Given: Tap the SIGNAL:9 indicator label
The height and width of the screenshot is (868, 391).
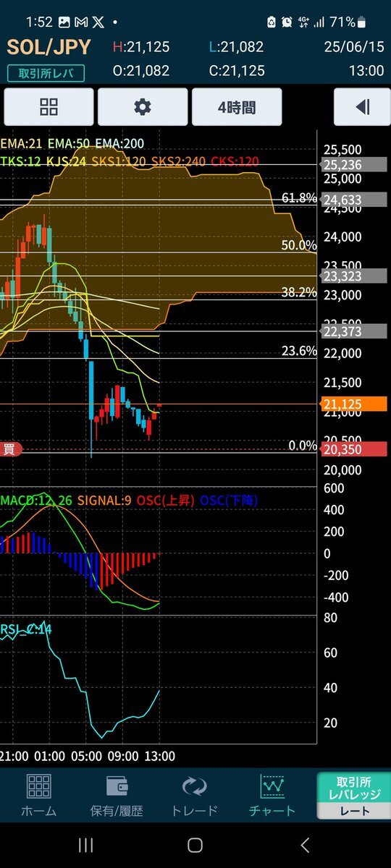Looking at the screenshot, I should [105, 501].
